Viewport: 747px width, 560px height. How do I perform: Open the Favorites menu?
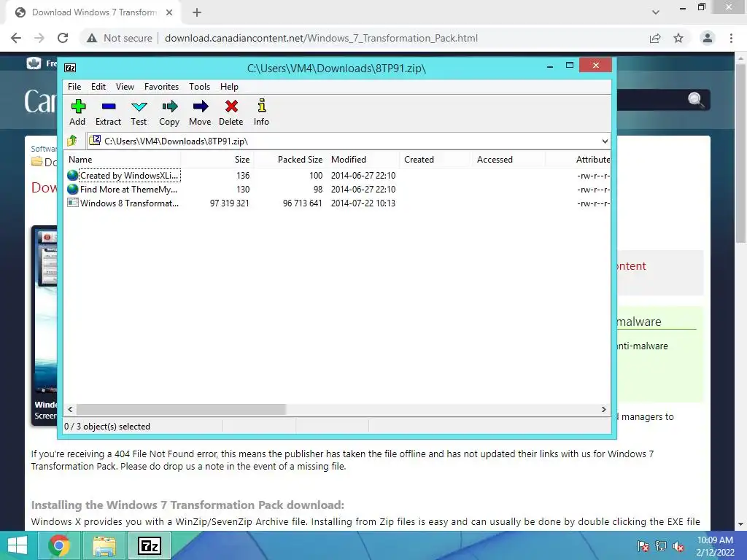161,87
